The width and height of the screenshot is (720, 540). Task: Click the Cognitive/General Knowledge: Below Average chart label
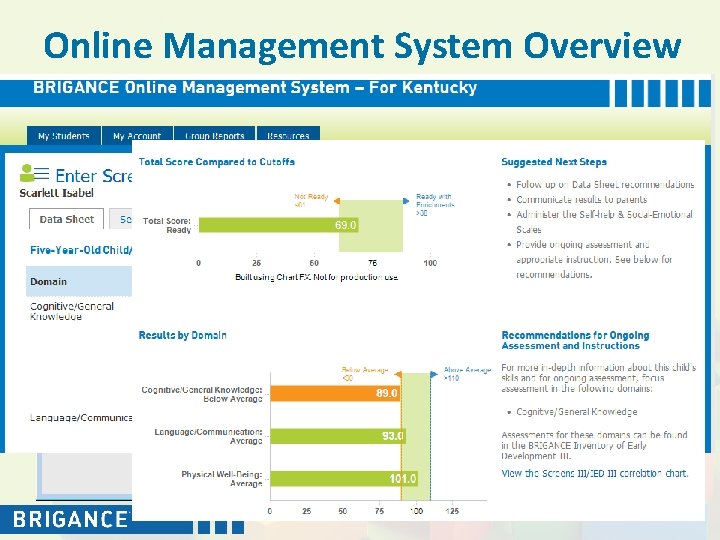202,394
